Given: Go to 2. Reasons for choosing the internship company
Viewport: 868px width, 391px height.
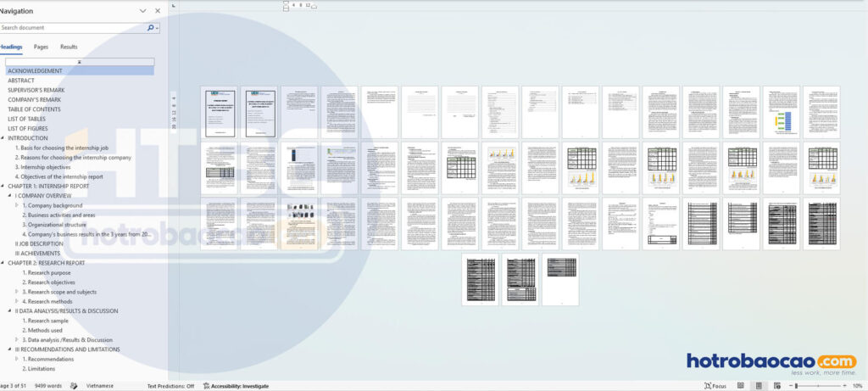Looking at the screenshot, I should [73, 158].
